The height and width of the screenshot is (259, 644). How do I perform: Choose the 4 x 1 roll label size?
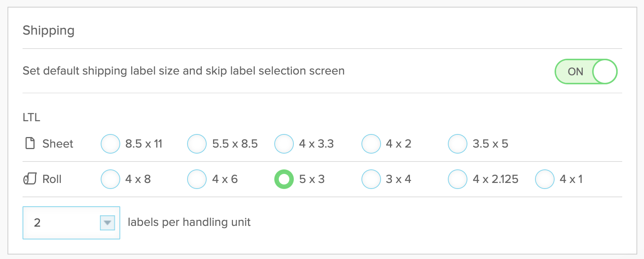(x=545, y=179)
